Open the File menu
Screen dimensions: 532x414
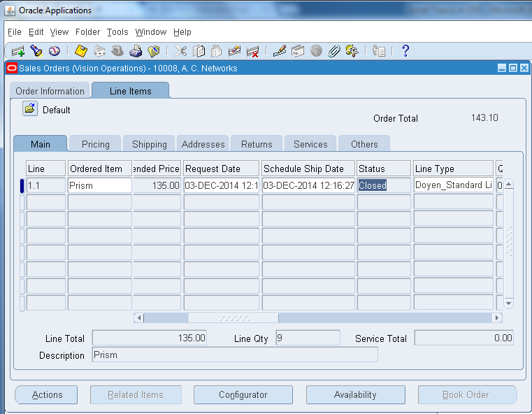pyautogui.click(x=15, y=32)
